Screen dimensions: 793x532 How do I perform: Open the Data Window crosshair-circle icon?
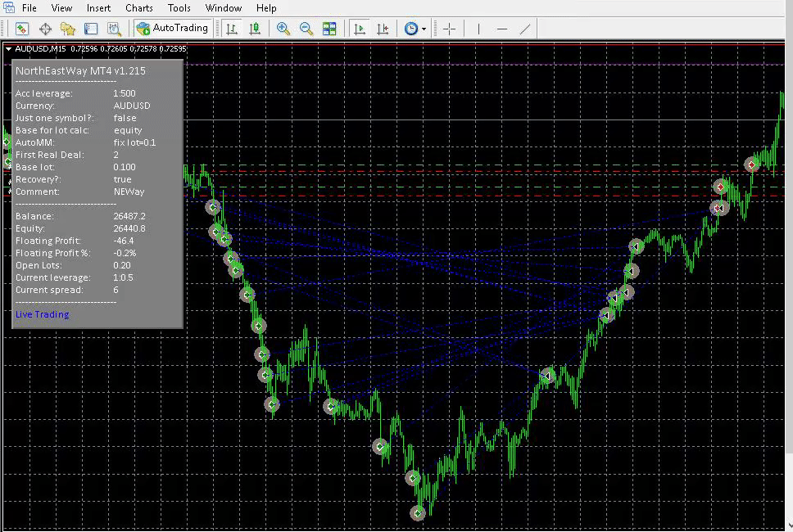46,29
